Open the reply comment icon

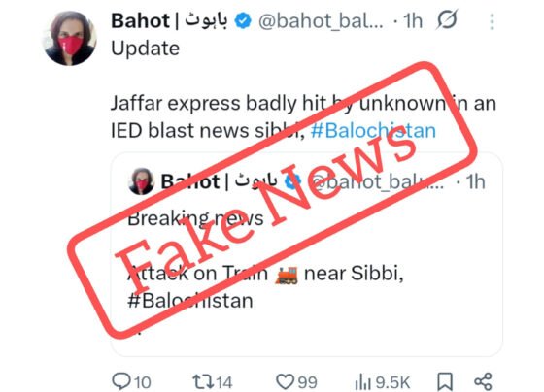click(x=121, y=381)
